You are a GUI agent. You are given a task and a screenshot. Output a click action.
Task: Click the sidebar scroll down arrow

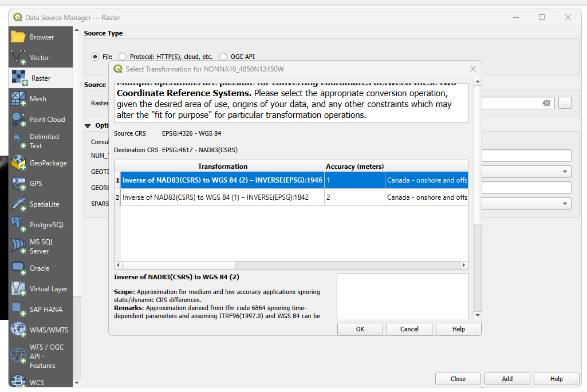(77, 383)
